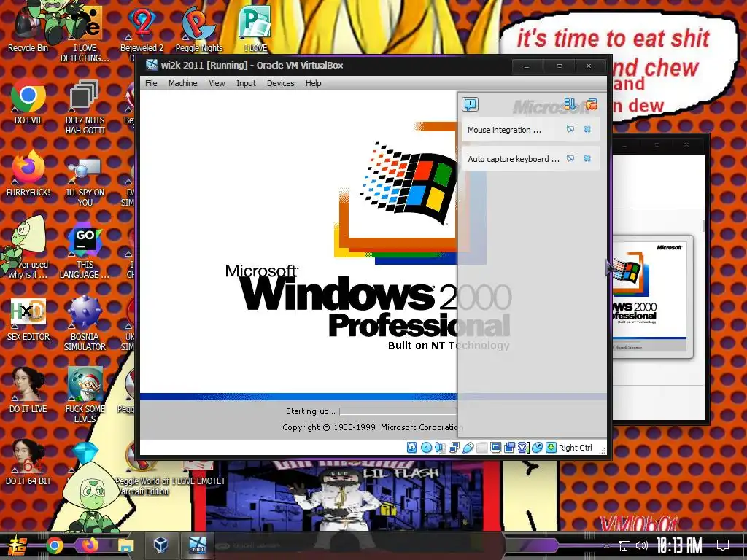Click the recording status icon
The height and width of the screenshot is (560, 747).
click(509, 448)
